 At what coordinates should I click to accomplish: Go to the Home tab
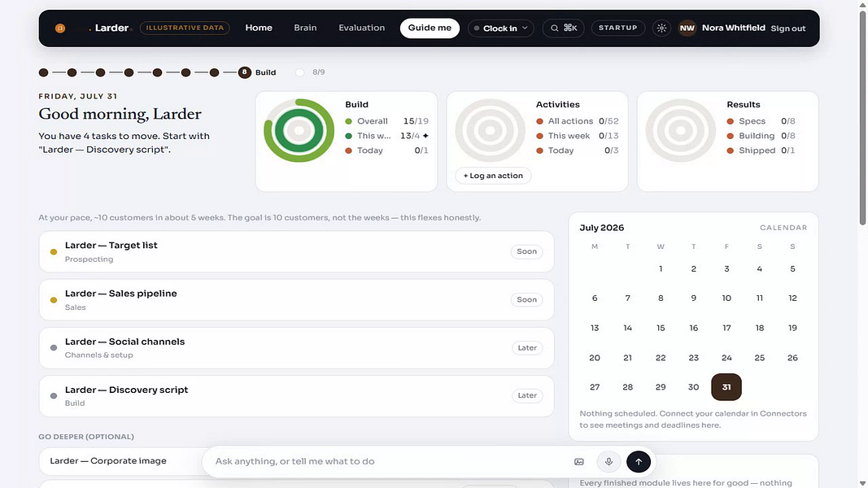(259, 28)
